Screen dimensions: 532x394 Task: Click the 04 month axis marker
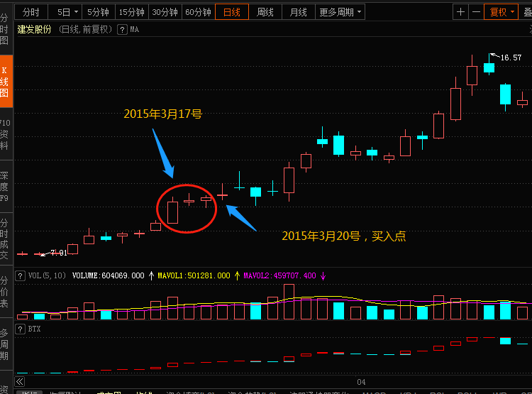[x=361, y=382]
